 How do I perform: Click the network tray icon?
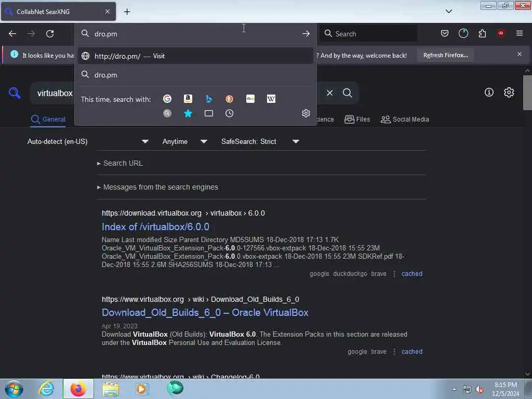[467, 390]
